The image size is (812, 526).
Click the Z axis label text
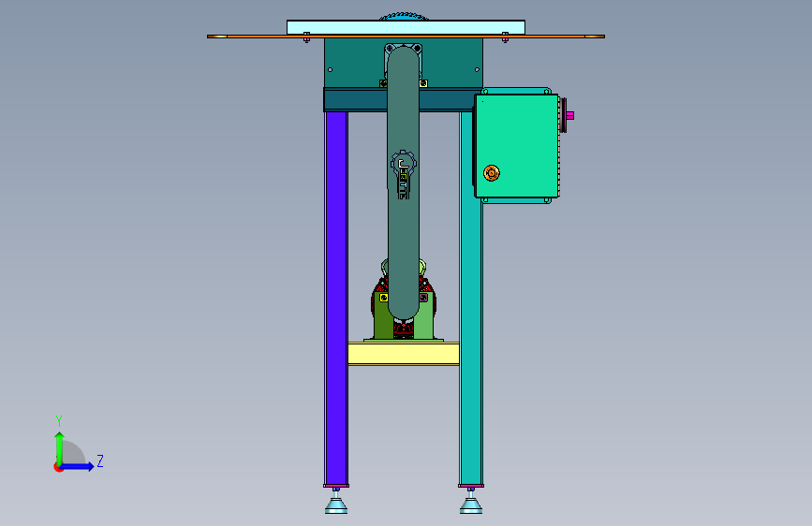point(100,460)
